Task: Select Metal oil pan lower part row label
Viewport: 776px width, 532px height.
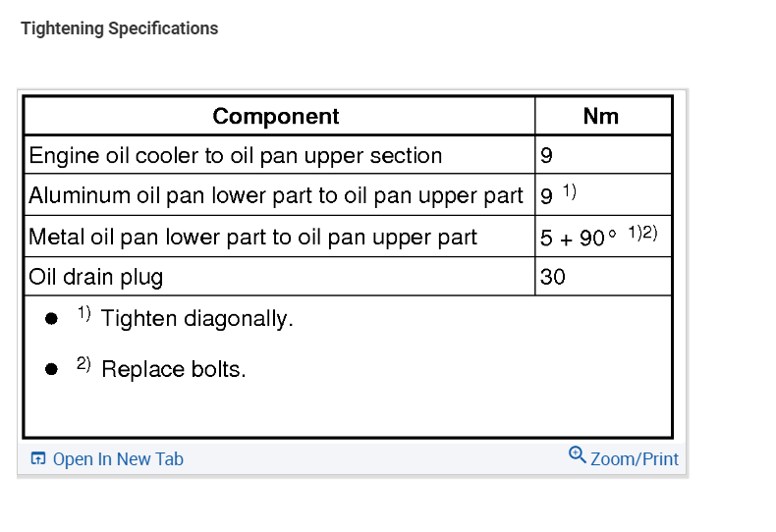Action: coord(253,237)
